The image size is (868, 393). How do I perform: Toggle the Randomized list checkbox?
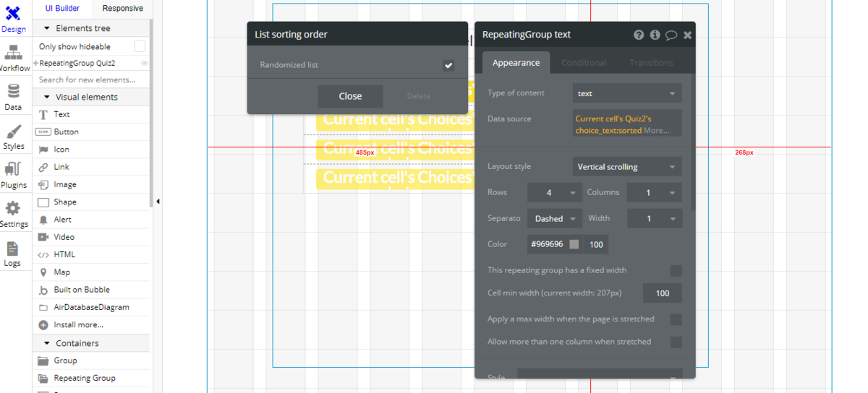pyautogui.click(x=448, y=65)
